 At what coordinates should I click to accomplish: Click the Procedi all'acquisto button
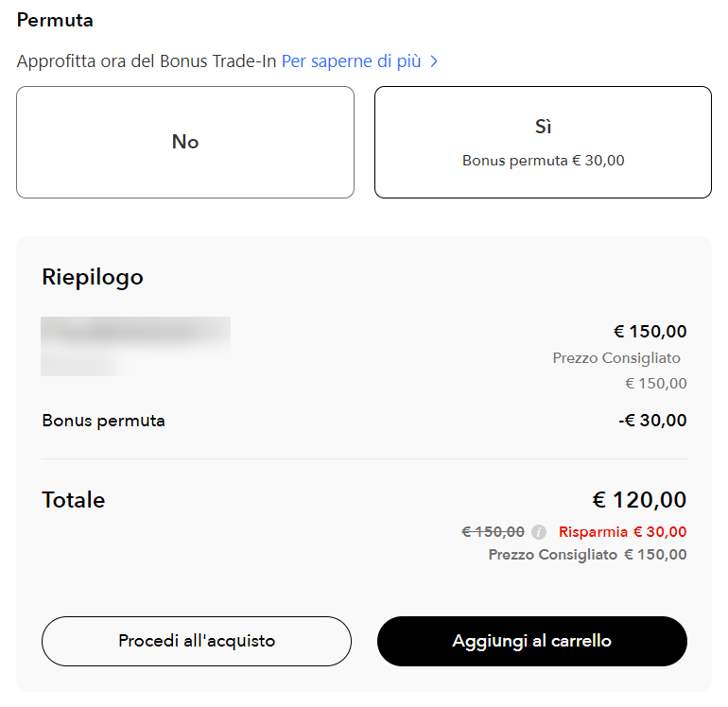pos(197,641)
